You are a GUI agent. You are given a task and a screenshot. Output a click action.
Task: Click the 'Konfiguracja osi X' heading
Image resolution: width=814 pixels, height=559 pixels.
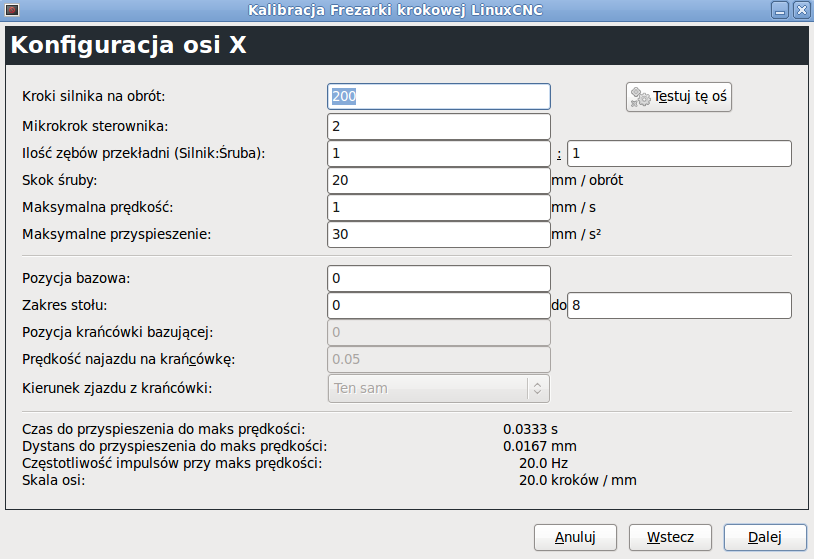point(128,45)
